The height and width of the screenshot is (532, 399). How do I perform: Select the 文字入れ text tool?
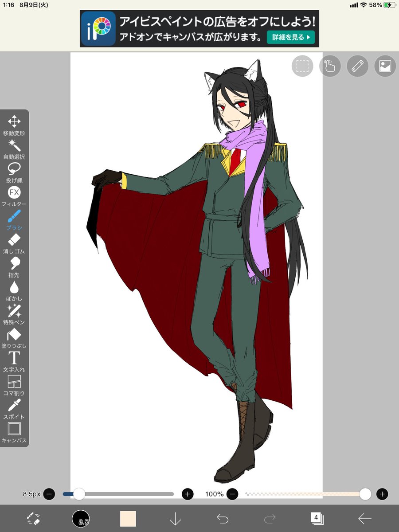click(14, 362)
